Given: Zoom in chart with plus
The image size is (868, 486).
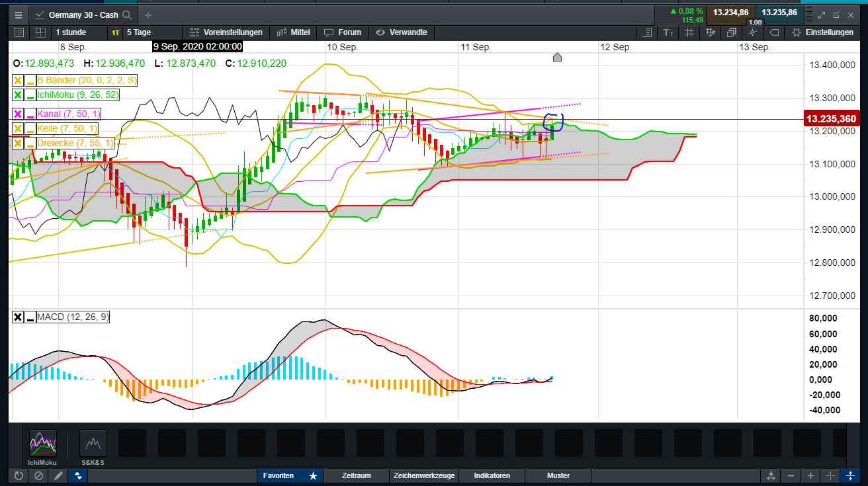Looking at the screenshot, I should (x=810, y=476).
